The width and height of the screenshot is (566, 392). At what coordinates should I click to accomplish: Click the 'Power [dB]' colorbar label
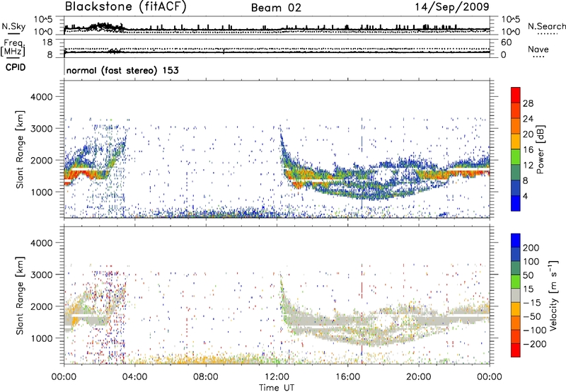(541, 149)
